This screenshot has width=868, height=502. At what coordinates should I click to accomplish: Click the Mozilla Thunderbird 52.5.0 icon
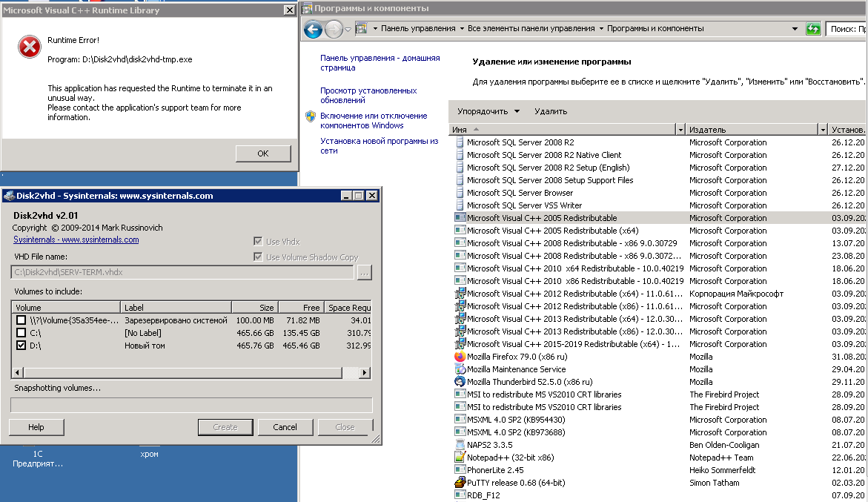pyautogui.click(x=460, y=382)
